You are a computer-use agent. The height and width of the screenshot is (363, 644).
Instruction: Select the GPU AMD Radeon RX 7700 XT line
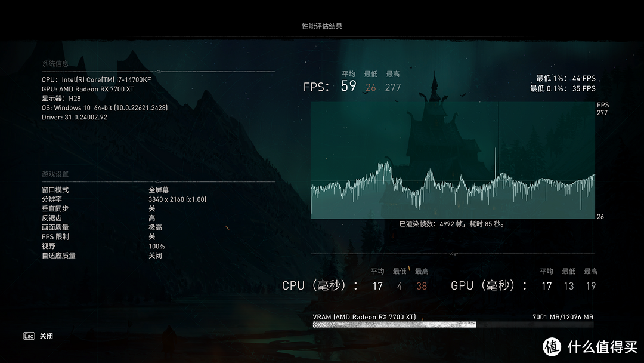88,89
